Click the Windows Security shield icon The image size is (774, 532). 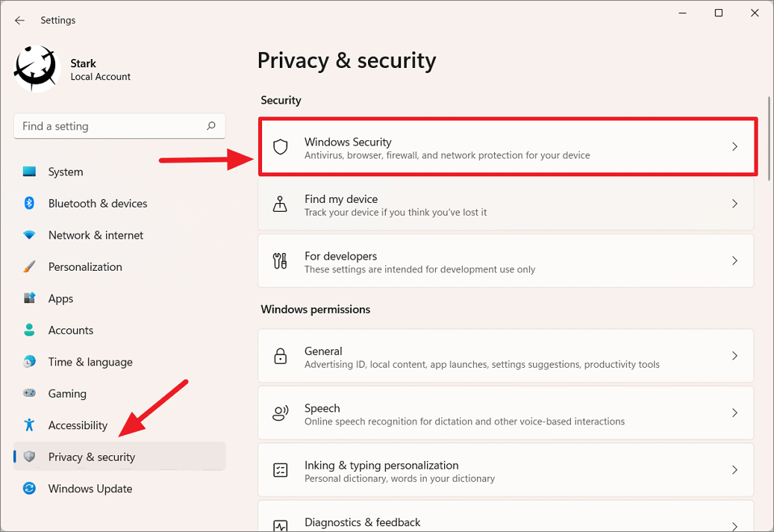(280, 147)
